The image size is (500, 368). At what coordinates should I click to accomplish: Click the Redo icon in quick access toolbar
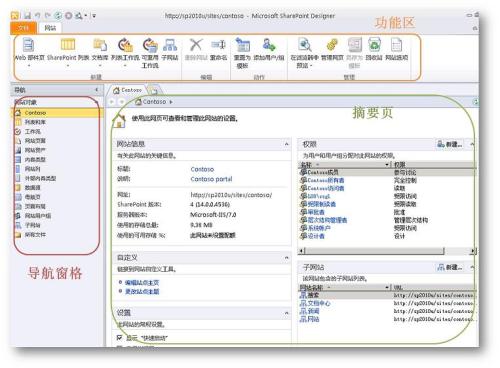[x=48, y=16]
